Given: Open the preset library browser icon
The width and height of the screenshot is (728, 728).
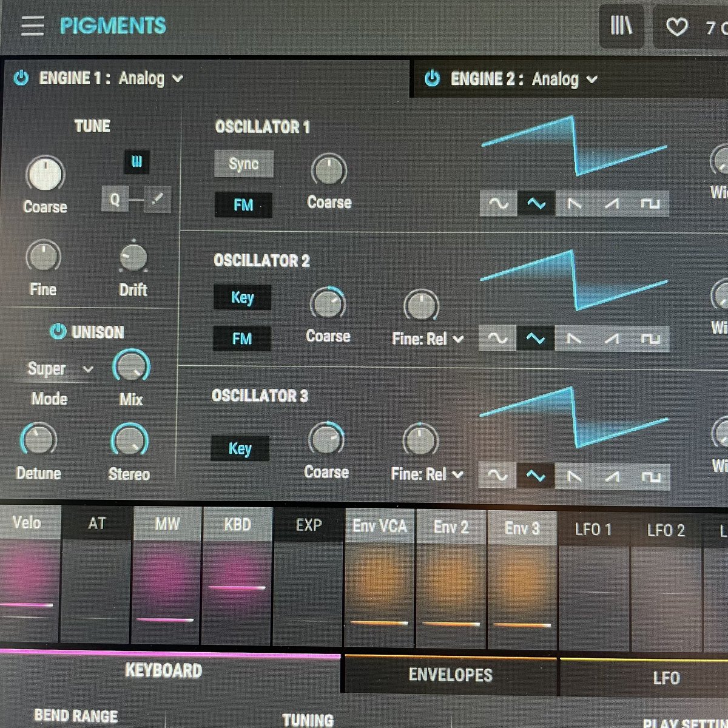Looking at the screenshot, I should point(620,27).
